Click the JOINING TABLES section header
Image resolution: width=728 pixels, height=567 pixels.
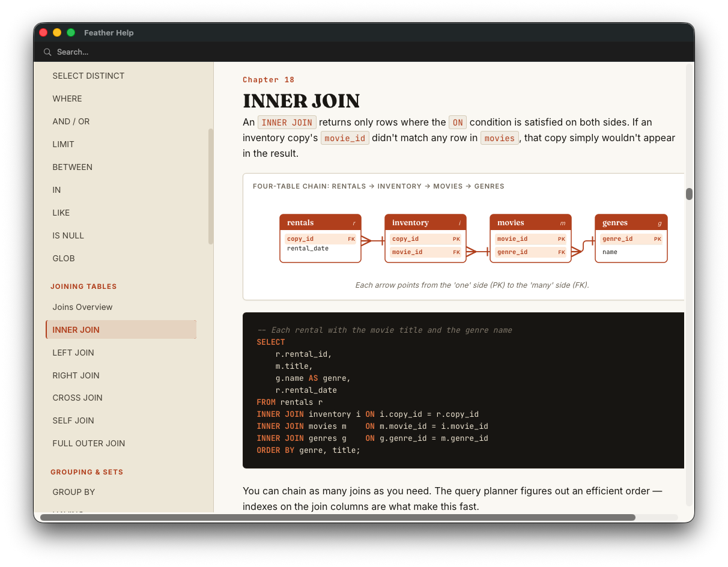tap(83, 287)
